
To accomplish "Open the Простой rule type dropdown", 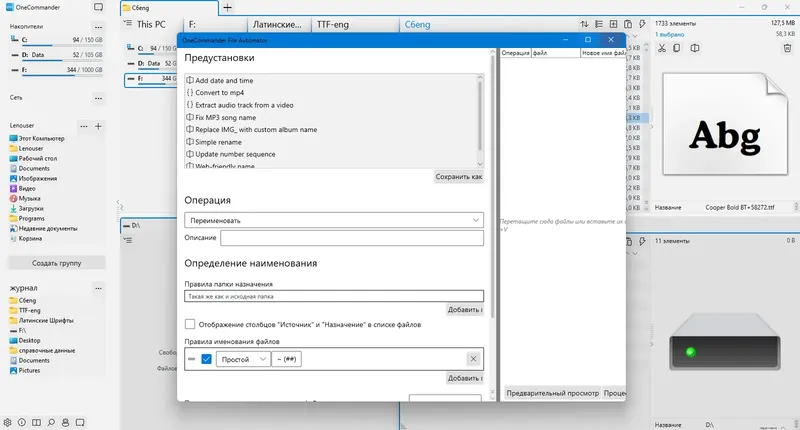I will click(243, 359).
